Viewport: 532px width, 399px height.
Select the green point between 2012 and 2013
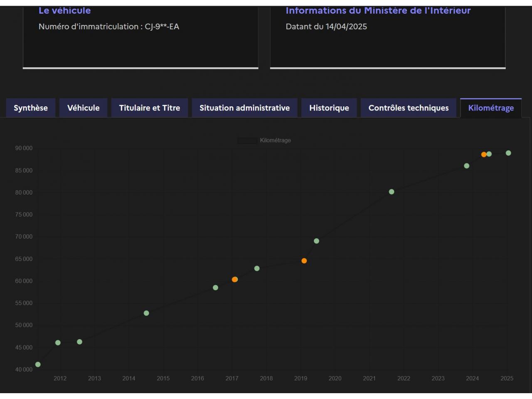click(79, 342)
